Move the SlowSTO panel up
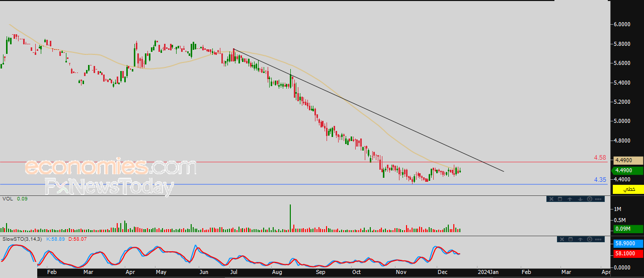 point(580,239)
